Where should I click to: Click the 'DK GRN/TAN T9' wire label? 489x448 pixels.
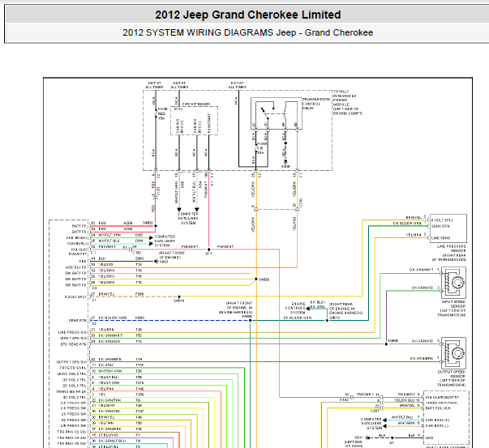coord(119,400)
